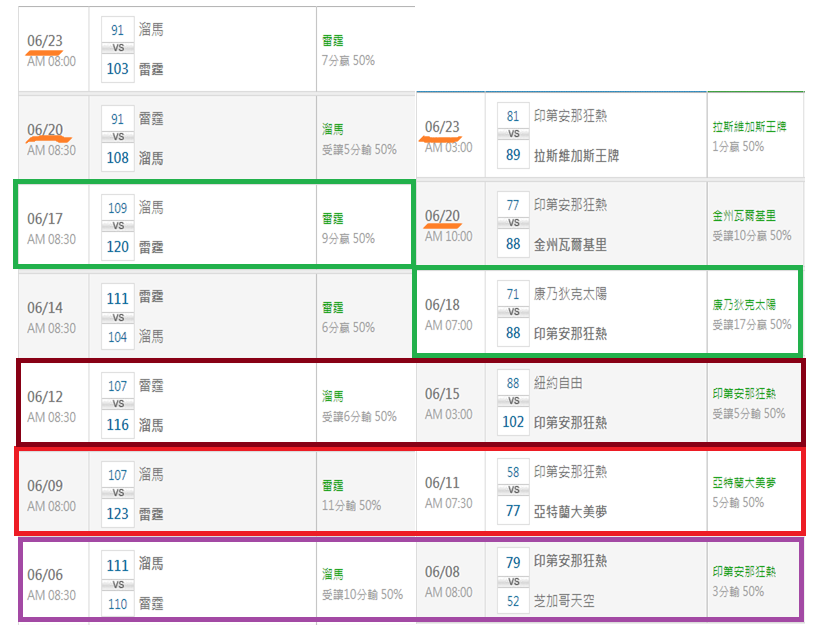Select the 06/12 date text
The height and width of the screenshot is (629, 815).
pyautogui.click(x=45, y=397)
